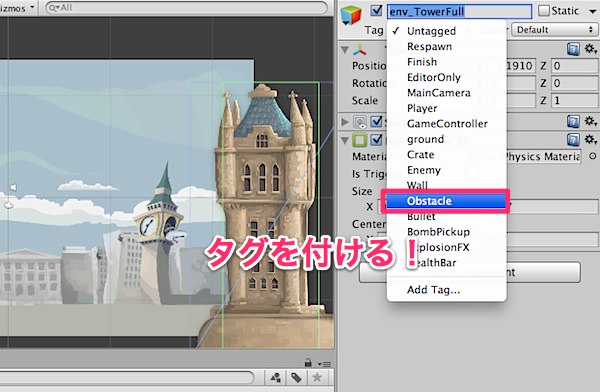600x392 pixels.
Task: Open Sprite Renderer settings gear menu
Action: click(x=590, y=121)
